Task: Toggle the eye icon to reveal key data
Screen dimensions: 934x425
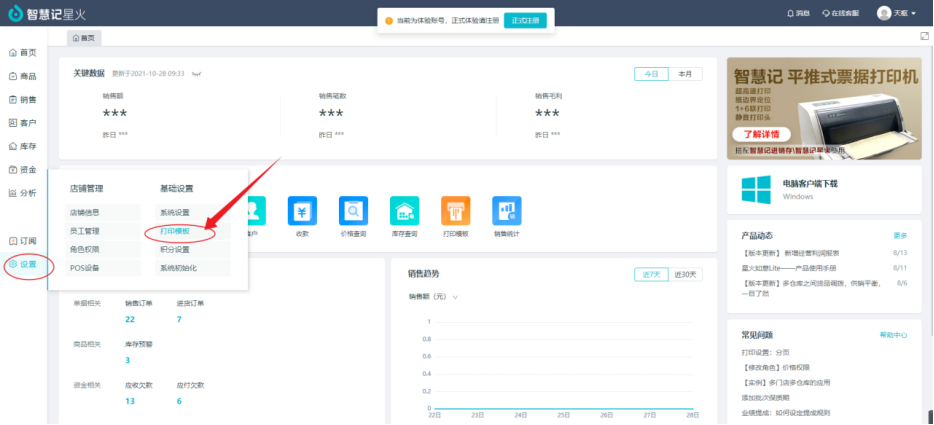Action: [x=197, y=74]
